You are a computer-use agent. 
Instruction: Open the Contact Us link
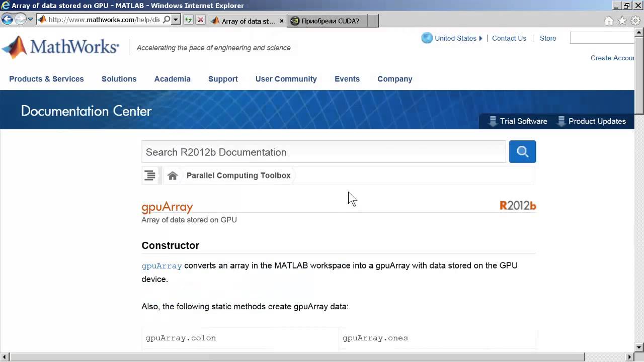[509, 38]
